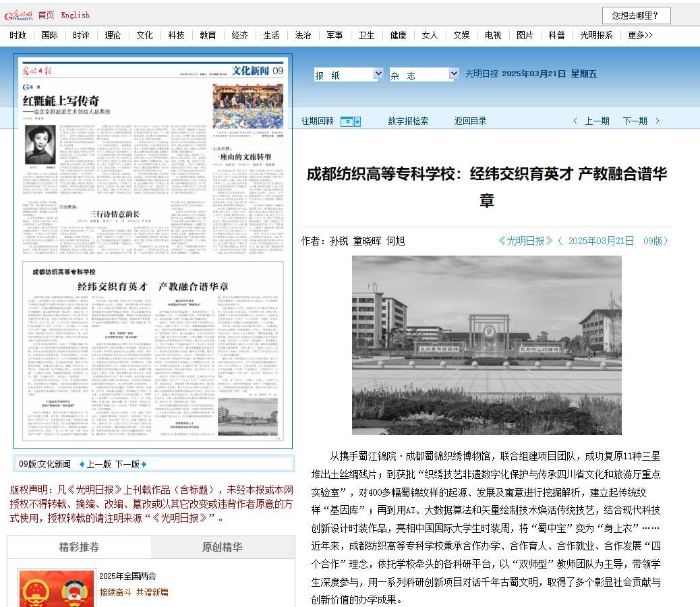Image resolution: width=700 pixels, height=607 pixels.
Task: Click the 返回目录 link
Action: [x=470, y=121]
